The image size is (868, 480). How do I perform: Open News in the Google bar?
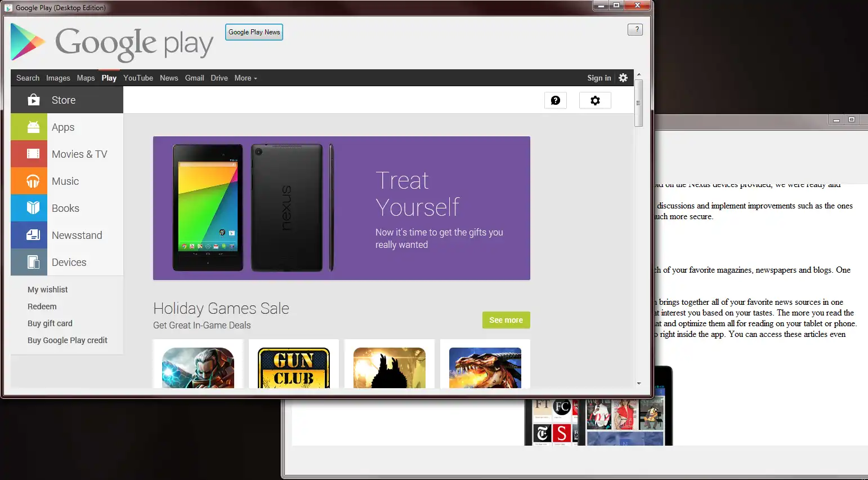(169, 78)
